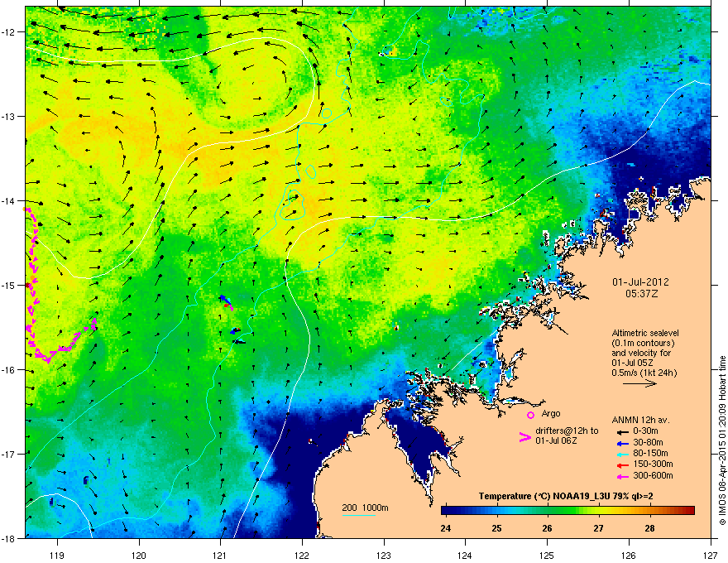Click the IMOS copyright timestamp text on right edge
This screenshot has height=563, width=728.
point(722,440)
